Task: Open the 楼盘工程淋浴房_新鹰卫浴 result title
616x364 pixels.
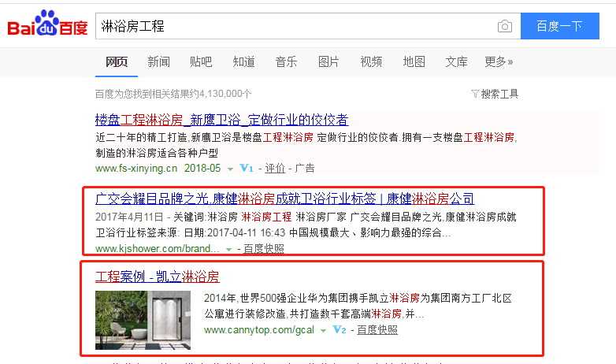Action: click(222, 120)
